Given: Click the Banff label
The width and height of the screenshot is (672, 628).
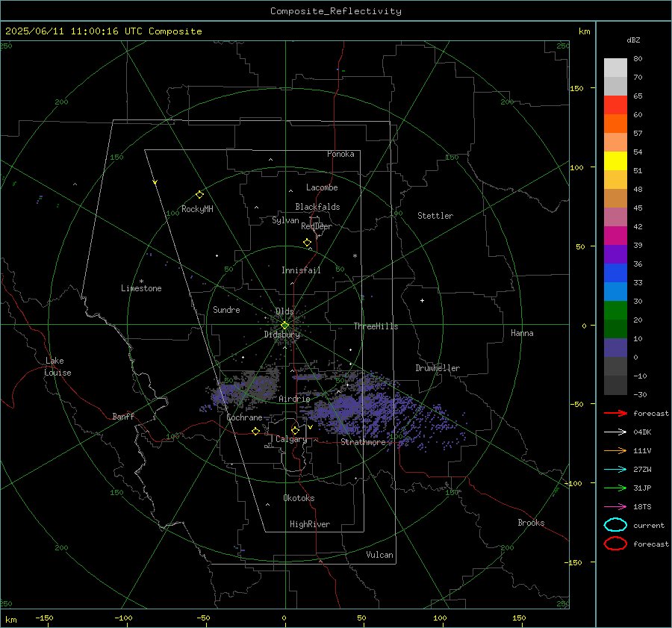Looking at the screenshot, I should 123,416.
